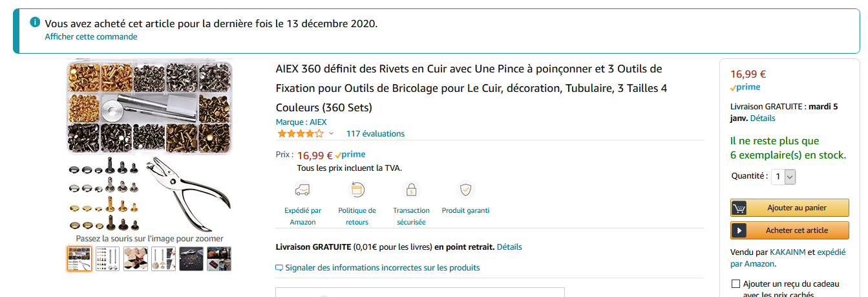This screenshot has width=868, height=297.
Task: Open the Quantité dropdown
Action: [x=784, y=176]
